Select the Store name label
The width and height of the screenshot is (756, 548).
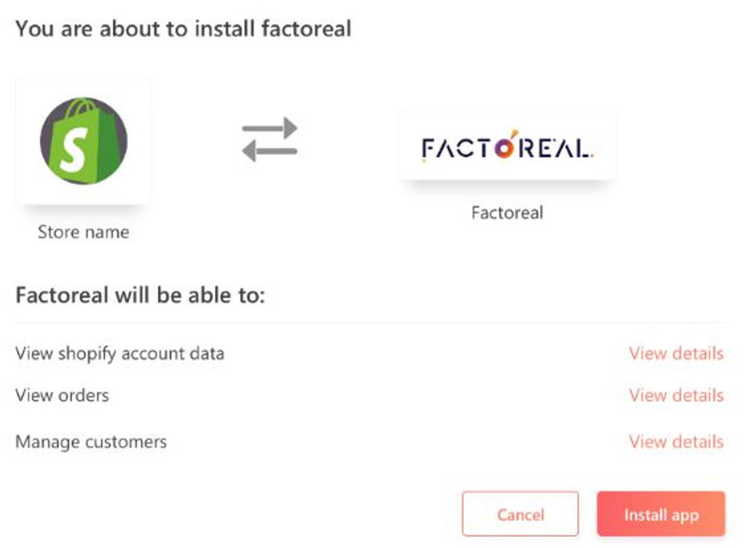tap(84, 232)
